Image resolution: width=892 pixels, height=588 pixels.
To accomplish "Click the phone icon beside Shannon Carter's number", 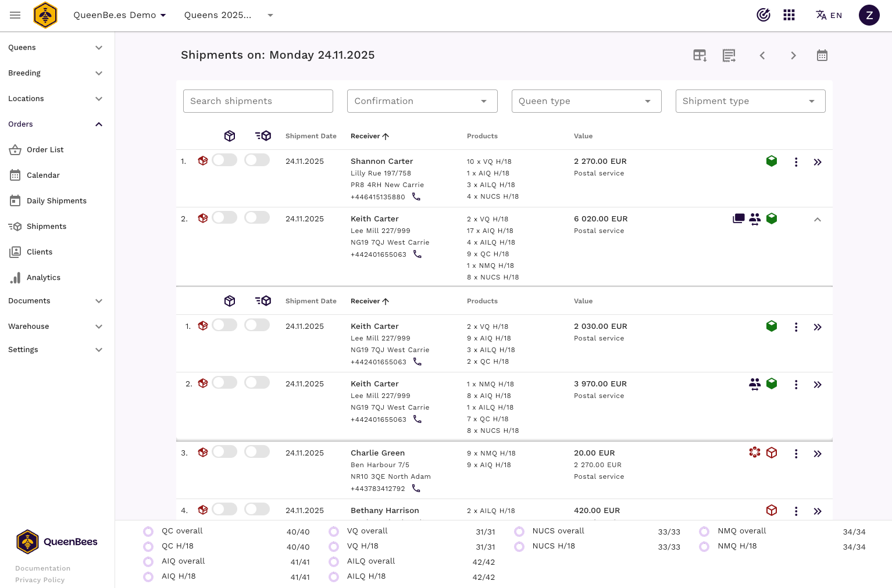I will 416,197.
